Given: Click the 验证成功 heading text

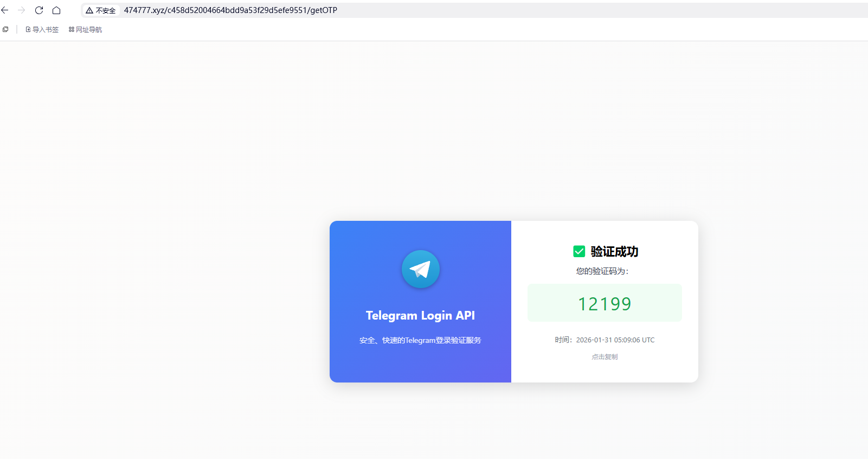Looking at the screenshot, I should [614, 251].
